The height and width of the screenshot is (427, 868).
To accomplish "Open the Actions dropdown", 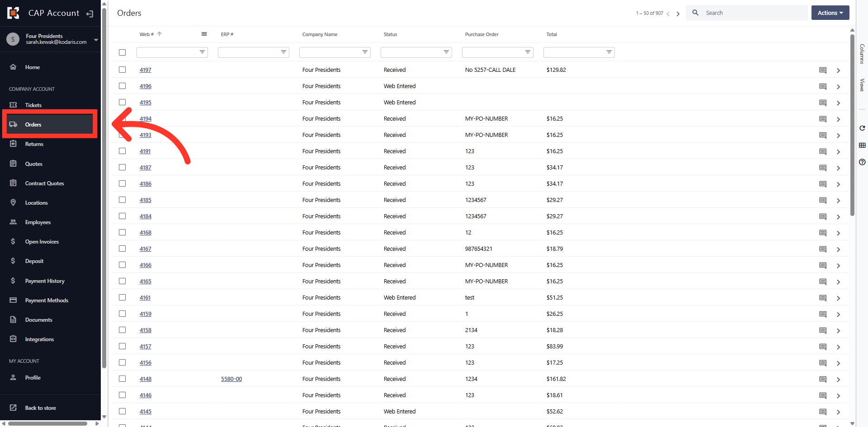I will 830,13.
